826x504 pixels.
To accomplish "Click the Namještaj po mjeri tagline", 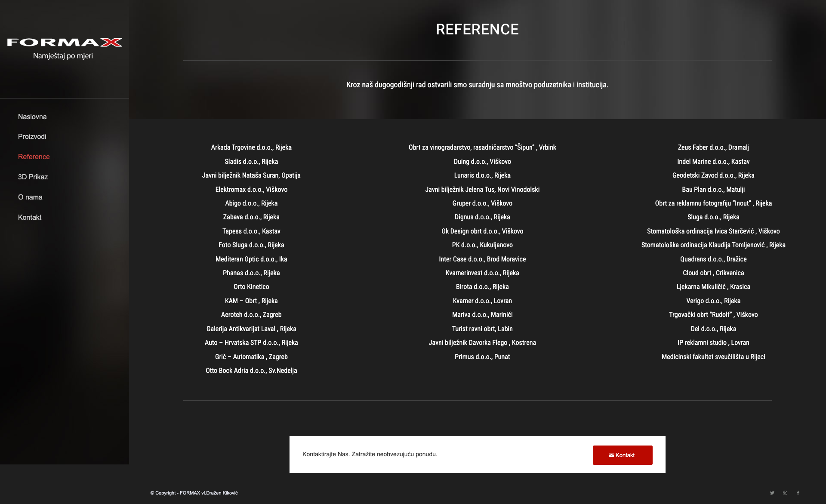I will (x=63, y=56).
